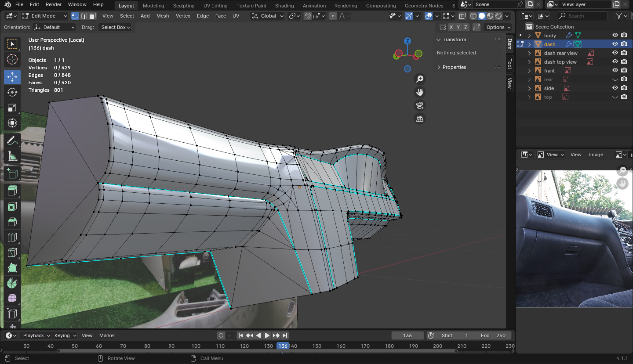
Task: Click the End frame field
Action: (493, 335)
